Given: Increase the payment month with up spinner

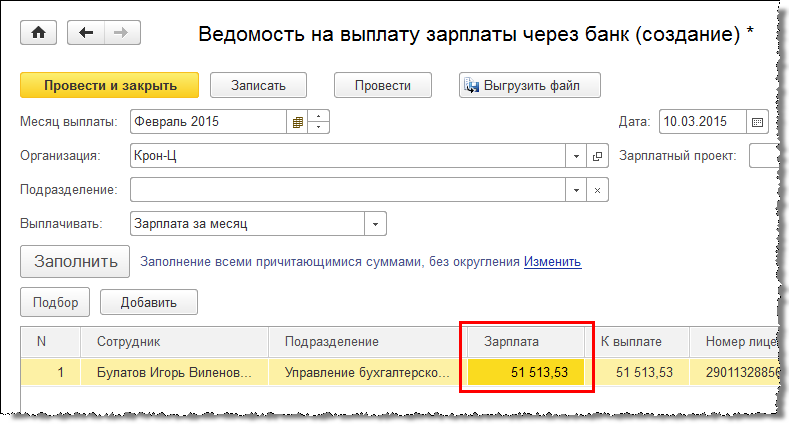Looking at the screenshot, I should click(x=318, y=116).
